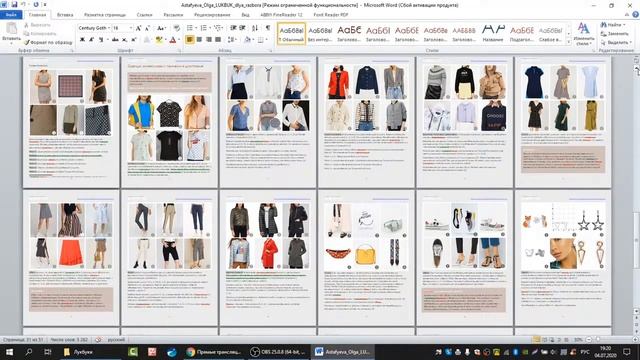Sort text alphabetically
This screenshot has height=360, width=640.
(x=255, y=28)
